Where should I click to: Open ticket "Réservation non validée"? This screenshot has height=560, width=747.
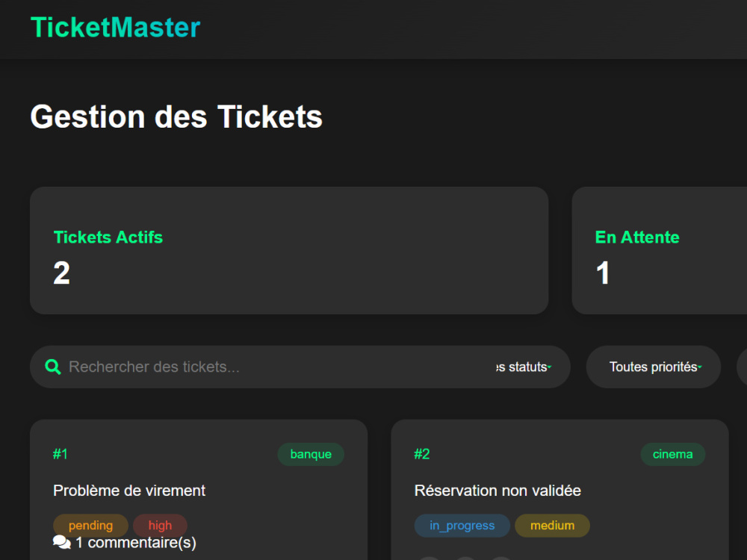coord(498,491)
